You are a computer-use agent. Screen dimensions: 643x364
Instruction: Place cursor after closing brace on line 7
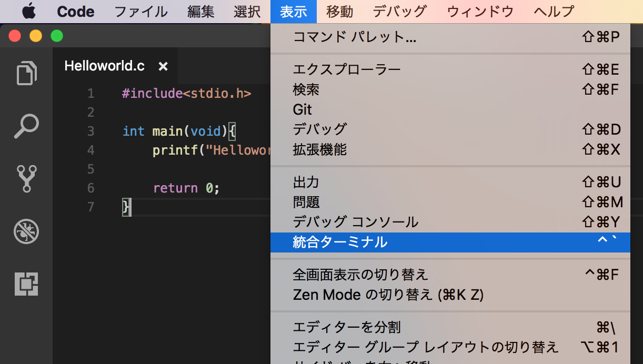[130, 207]
